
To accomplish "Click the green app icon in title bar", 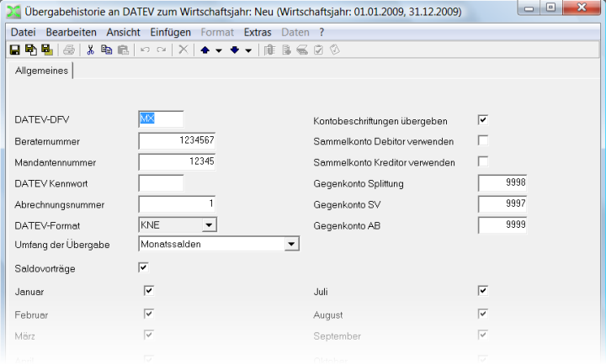I will 13,12.
